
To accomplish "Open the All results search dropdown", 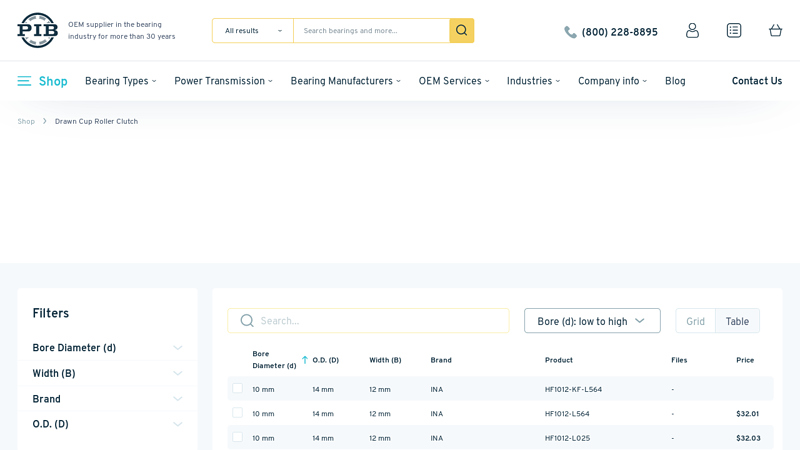I will [x=252, y=31].
